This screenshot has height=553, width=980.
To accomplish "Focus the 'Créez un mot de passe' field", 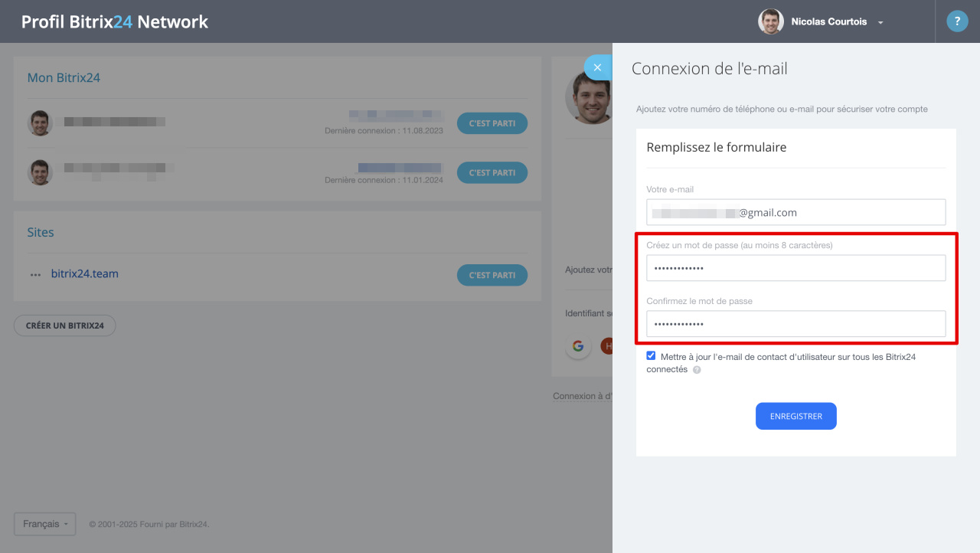I will 795,268.
